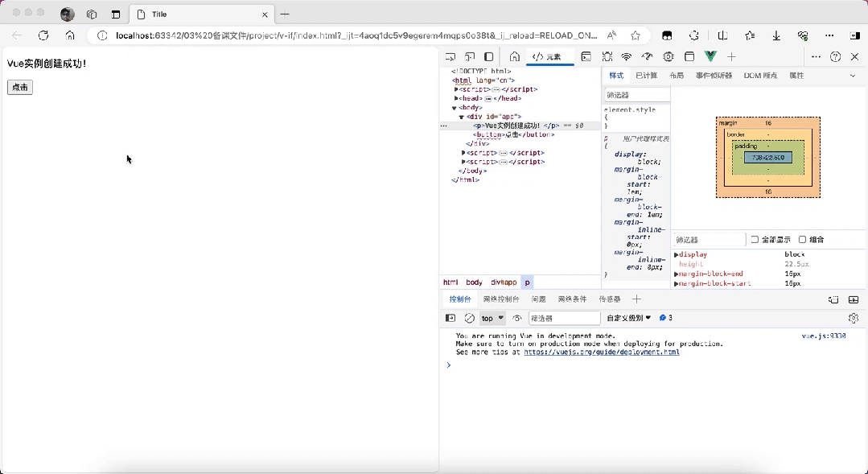Click the DevTools dock sidebar toggle icon
This screenshot has height=474, width=868.
pyautogui.click(x=489, y=56)
